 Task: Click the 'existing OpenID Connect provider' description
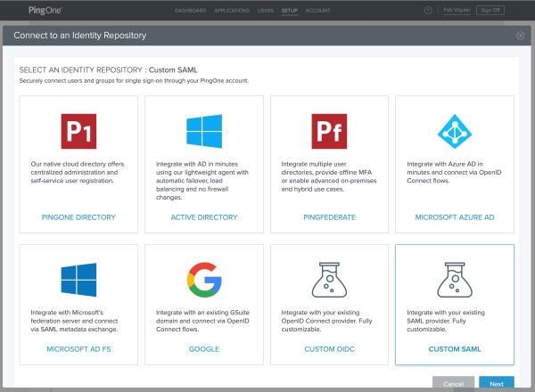326,321
